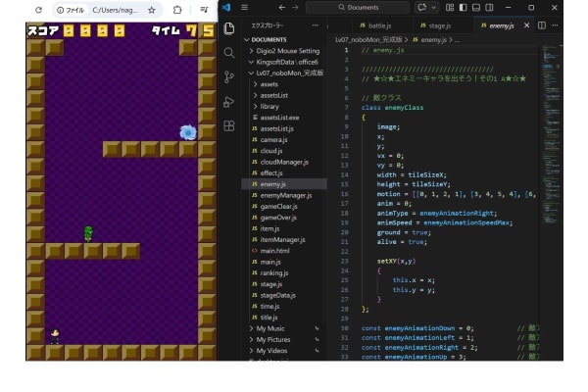Toggle the bottom panel
The height and width of the screenshot is (392, 588).
tap(476, 7)
